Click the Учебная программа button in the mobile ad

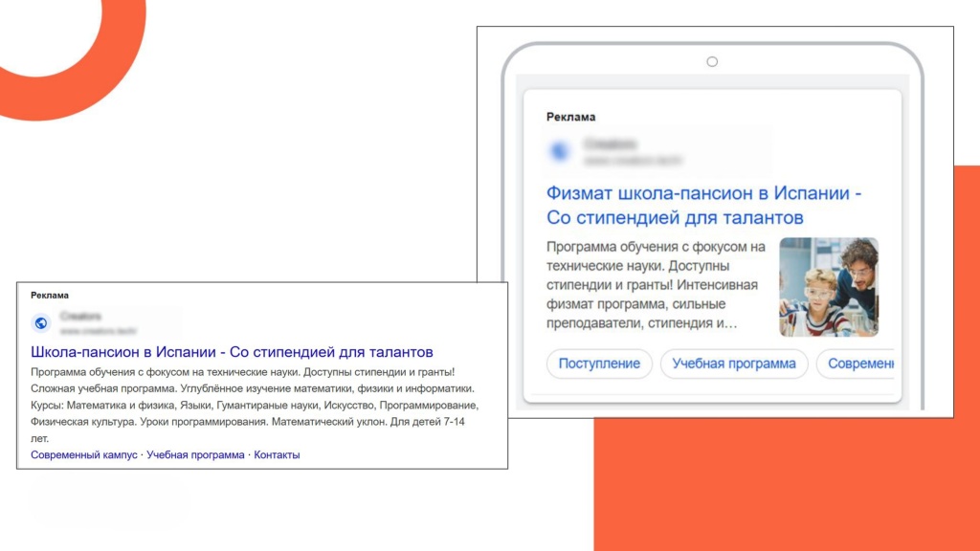pyautogui.click(x=737, y=364)
